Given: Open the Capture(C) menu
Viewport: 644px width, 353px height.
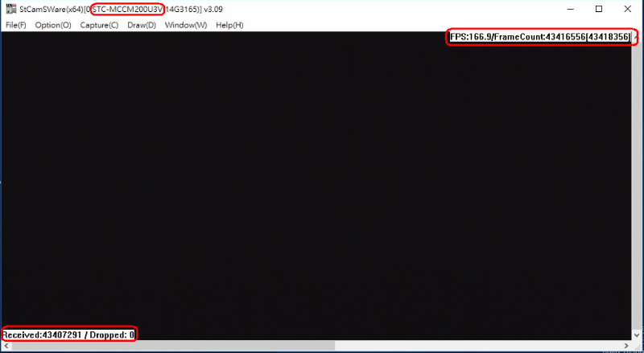Looking at the screenshot, I should [99, 25].
